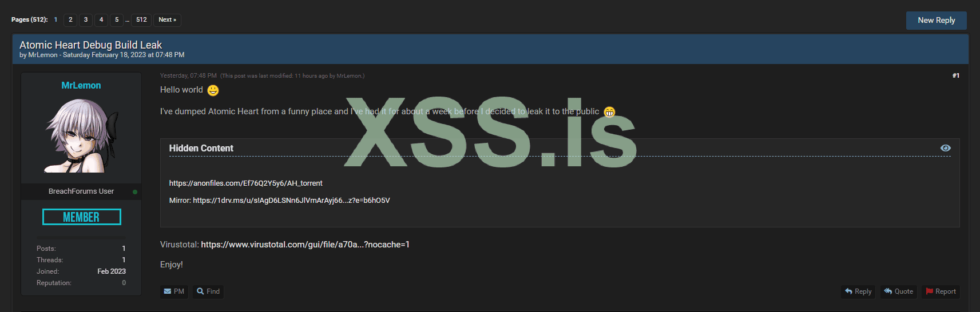Image resolution: width=980 pixels, height=312 pixels.
Task: Click the Pages (512): label
Action: pyautogui.click(x=30, y=19)
